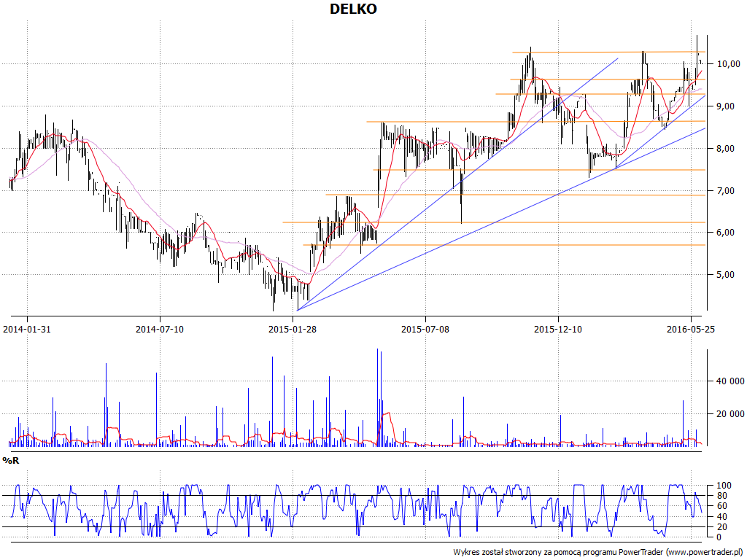The height and width of the screenshot is (560, 747).
Task: Click the PowerTrader credit text at bottom
Action: [x=598, y=552]
